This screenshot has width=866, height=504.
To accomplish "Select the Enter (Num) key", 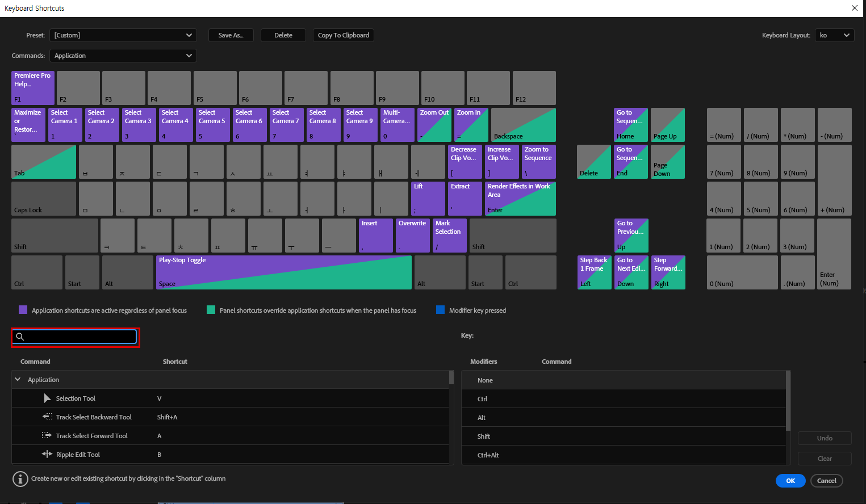I will 834,254.
